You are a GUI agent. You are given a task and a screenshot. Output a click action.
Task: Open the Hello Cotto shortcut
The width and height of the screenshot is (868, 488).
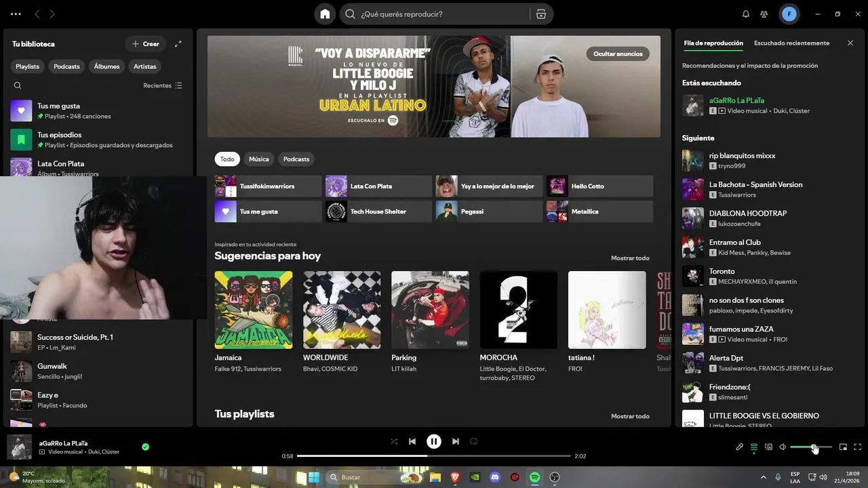(599, 186)
